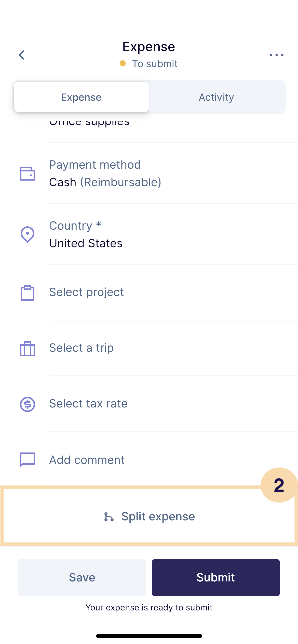Click the location pin country icon
The width and height of the screenshot is (298, 644).
(28, 234)
